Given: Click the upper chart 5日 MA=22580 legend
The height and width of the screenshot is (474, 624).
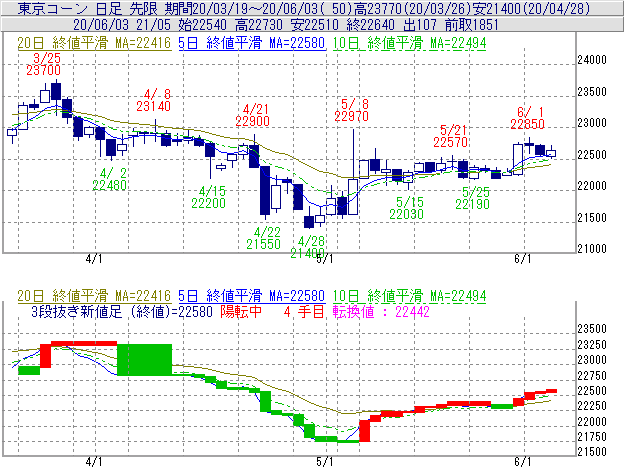Looking at the screenshot, I should tap(252, 43).
